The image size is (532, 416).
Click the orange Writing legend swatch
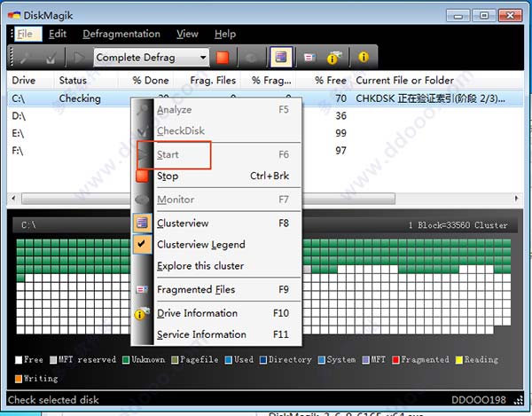tap(19, 379)
